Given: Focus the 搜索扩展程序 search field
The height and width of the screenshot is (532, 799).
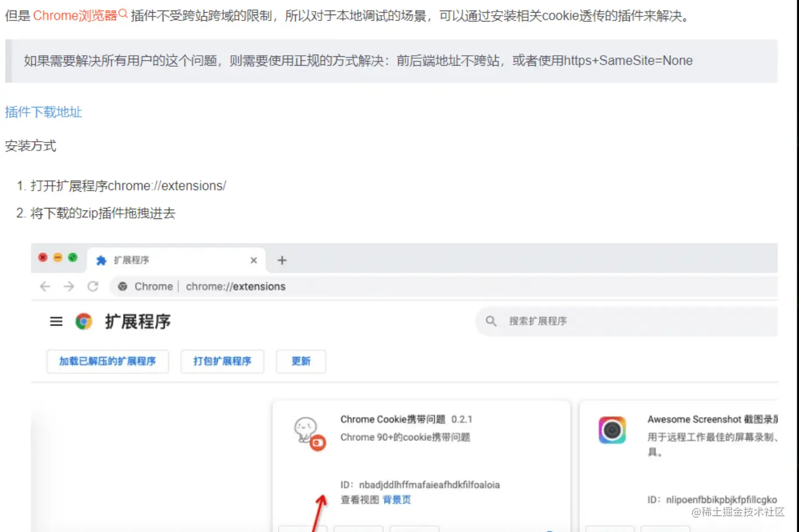Looking at the screenshot, I should tap(626, 321).
